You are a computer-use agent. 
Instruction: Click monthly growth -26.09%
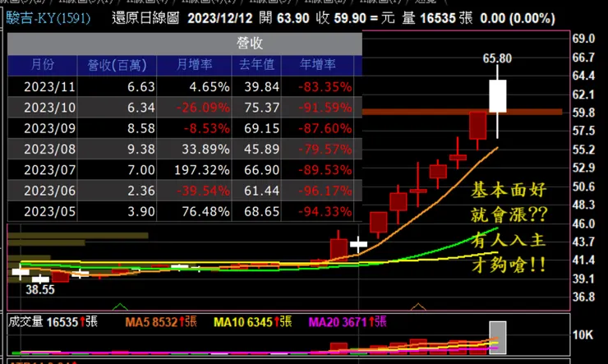tap(203, 108)
